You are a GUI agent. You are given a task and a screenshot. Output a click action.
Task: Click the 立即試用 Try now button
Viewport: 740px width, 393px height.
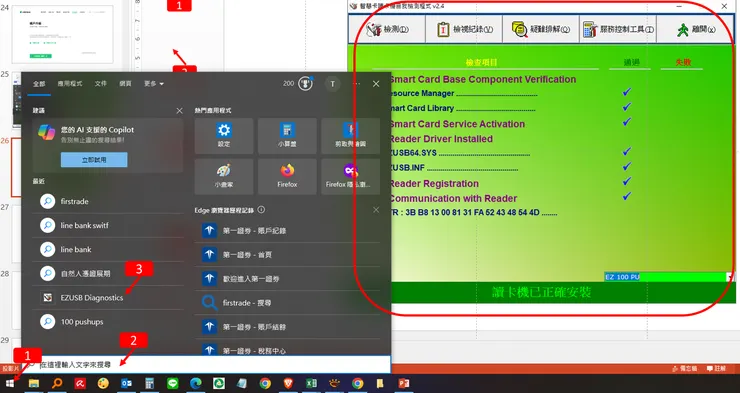(x=94, y=160)
